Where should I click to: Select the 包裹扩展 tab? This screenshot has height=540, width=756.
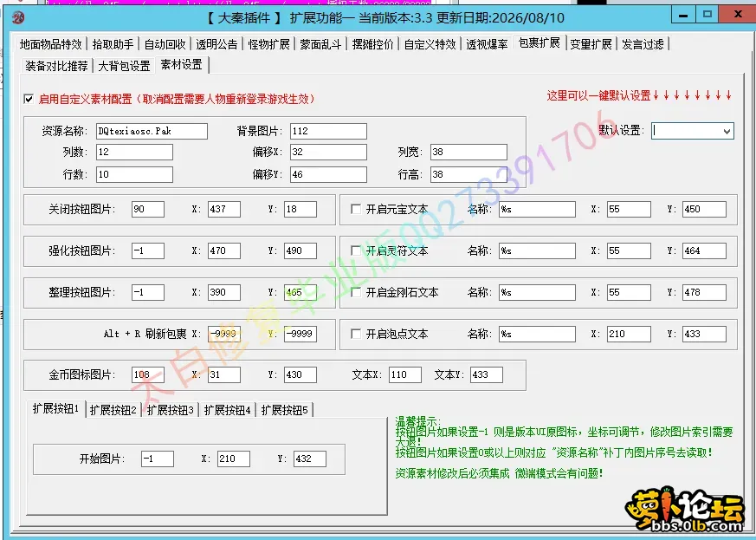pyautogui.click(x=539, y=43)
